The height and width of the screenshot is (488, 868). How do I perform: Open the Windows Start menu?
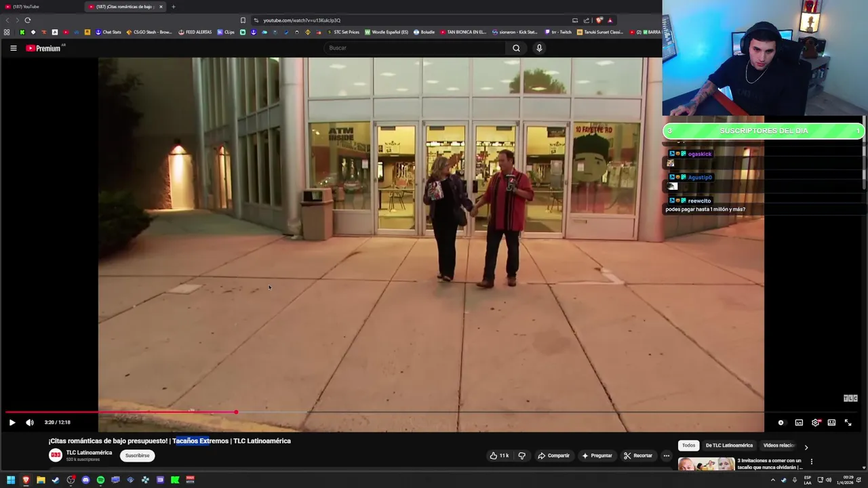[x=11, y=480]
